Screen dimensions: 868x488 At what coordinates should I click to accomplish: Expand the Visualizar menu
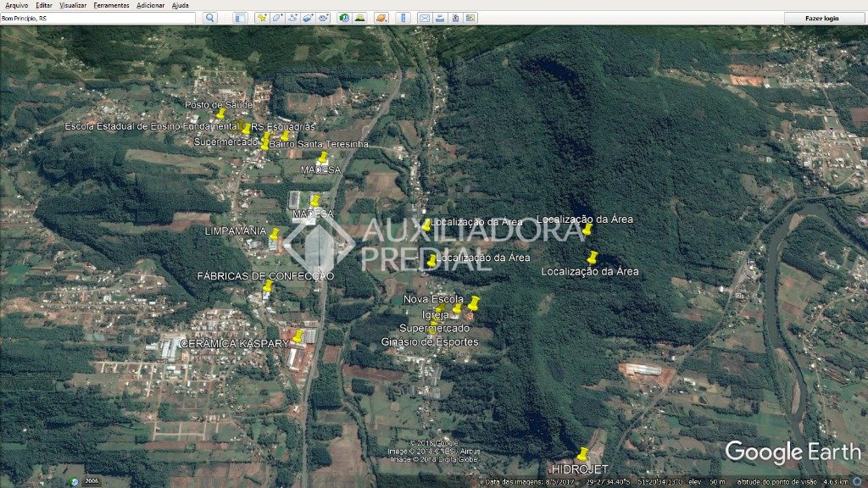(x=73, y=5)
